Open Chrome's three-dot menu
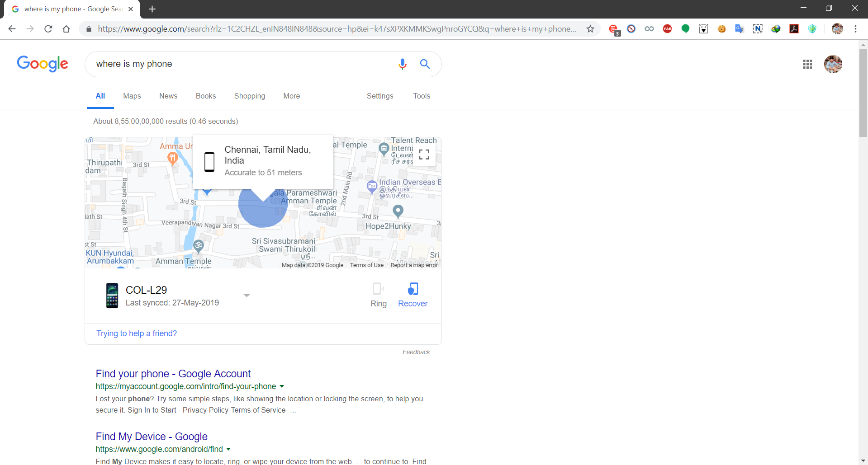Screen dimensions: 868x465 coord(855,29)
